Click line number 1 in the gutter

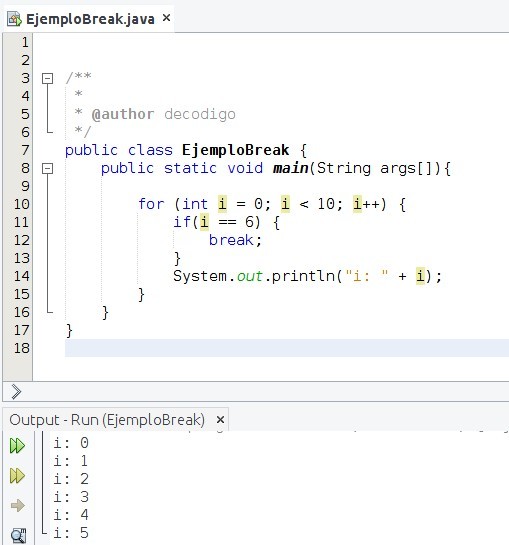tap(25, 42)
